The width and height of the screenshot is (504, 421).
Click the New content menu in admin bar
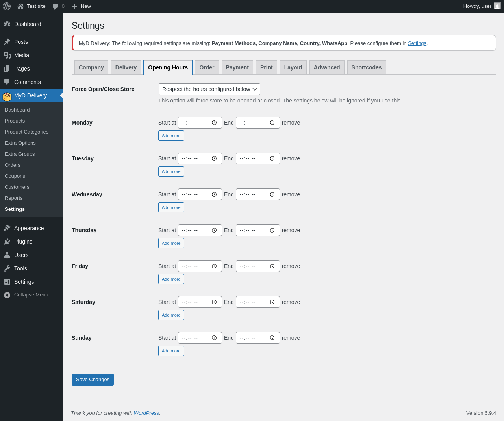[82, 6]
